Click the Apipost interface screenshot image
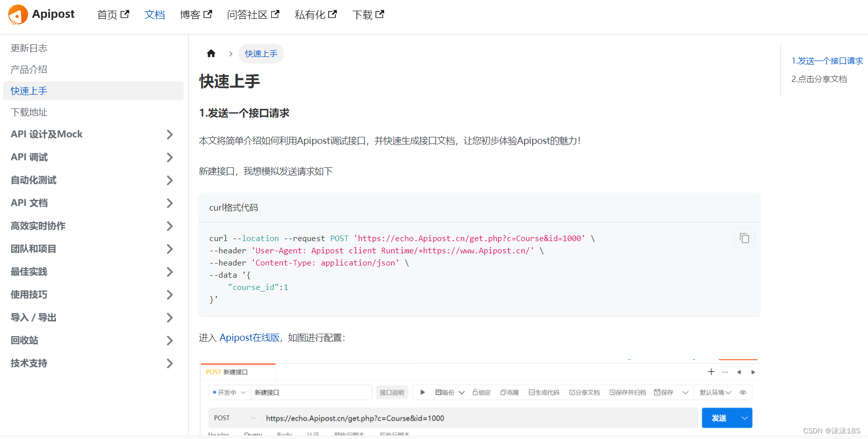The image size is (868, 439). 479,397
